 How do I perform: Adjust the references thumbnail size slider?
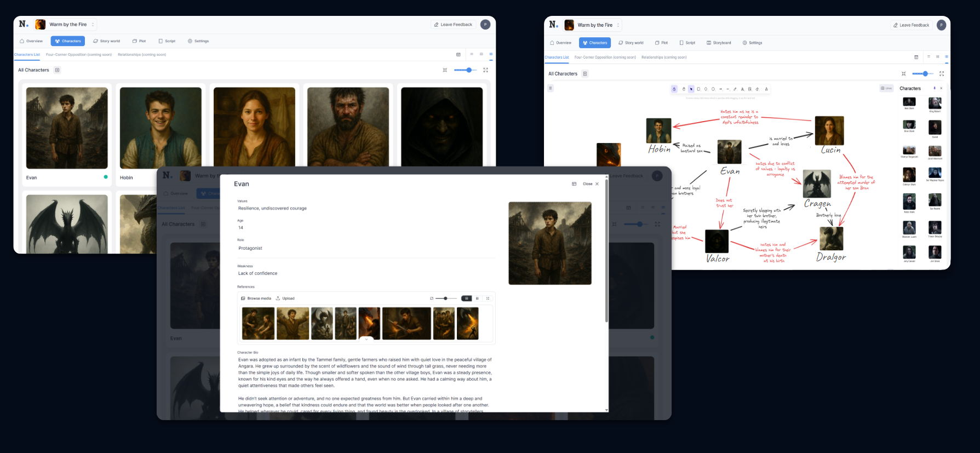[x=446, y=299]
